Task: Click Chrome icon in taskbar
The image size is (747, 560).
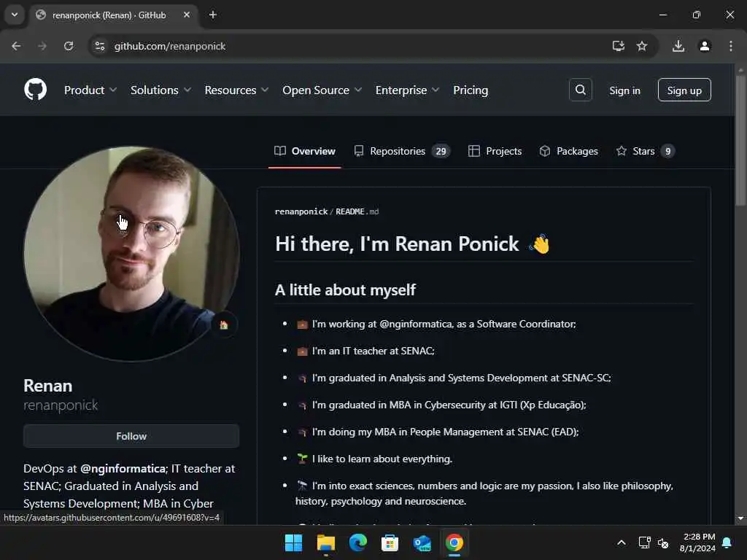Action: click(x=454, y=542)
